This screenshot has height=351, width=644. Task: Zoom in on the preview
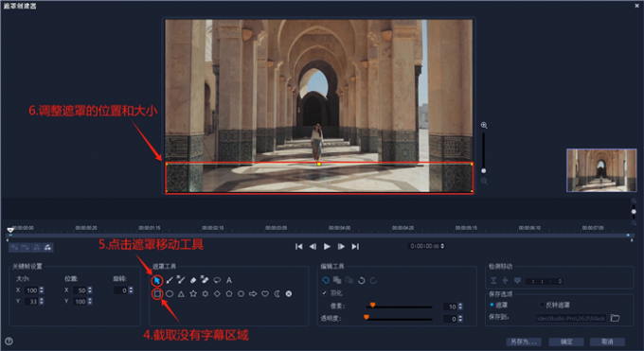[484, 125]
